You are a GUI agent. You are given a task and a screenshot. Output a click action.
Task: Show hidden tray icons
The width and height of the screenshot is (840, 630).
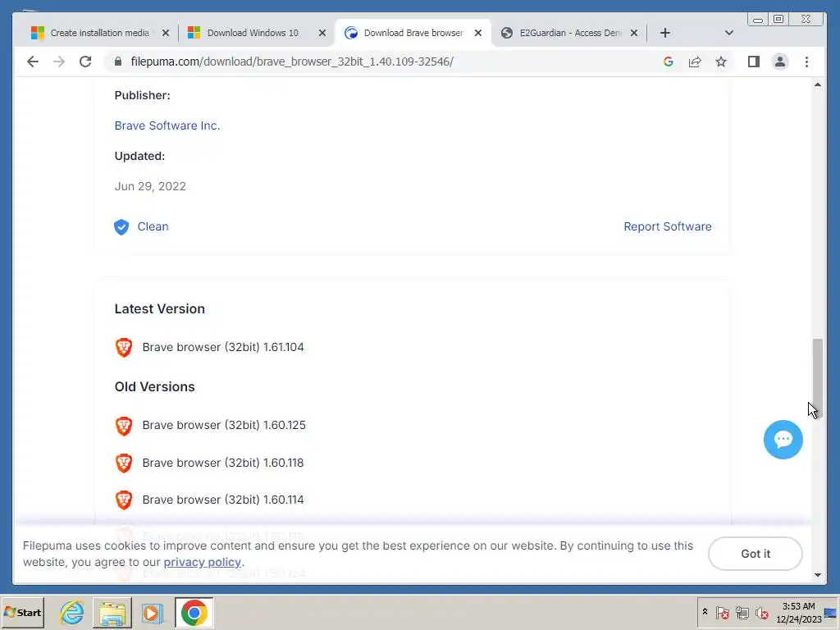[x=705, y=612]
